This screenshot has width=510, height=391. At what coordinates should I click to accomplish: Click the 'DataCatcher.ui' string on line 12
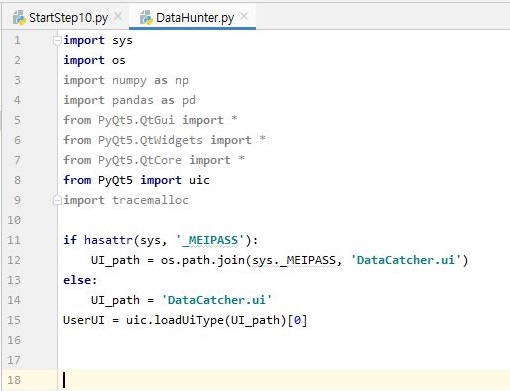pos(406,260)
